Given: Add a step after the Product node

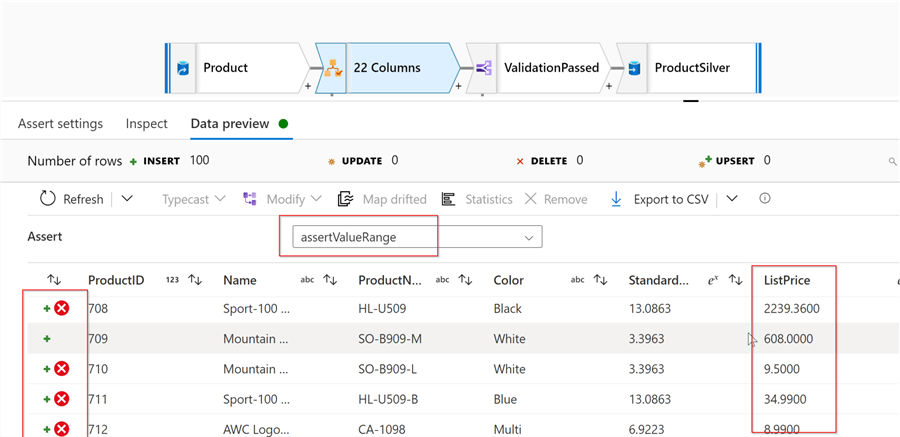Looking at the screenshot, I should click(307, 87).
